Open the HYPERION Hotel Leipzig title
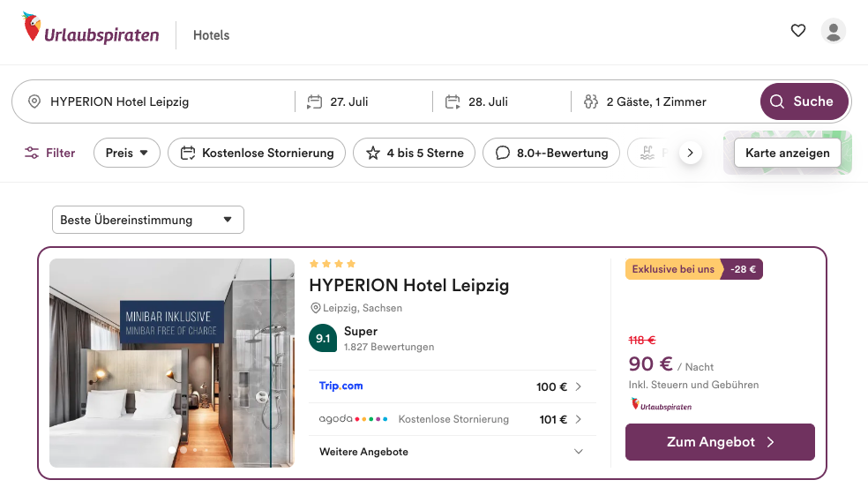The width and height of the screenshot is (868, 495). click(408, 285)
